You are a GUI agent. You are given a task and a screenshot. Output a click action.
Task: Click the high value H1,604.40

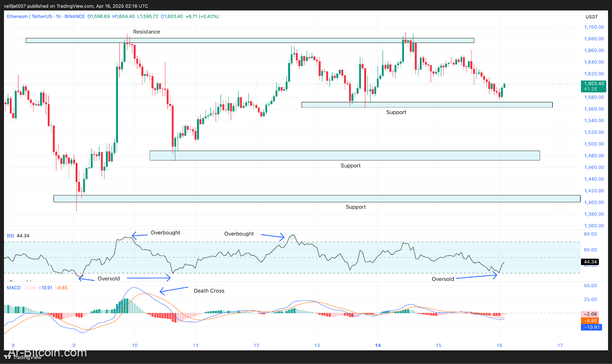click(x=124, y=16)
